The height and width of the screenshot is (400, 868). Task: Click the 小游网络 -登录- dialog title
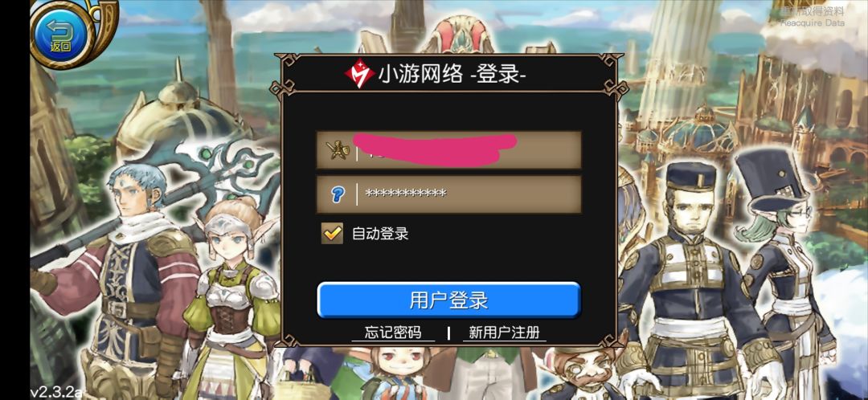coord(435,74)
